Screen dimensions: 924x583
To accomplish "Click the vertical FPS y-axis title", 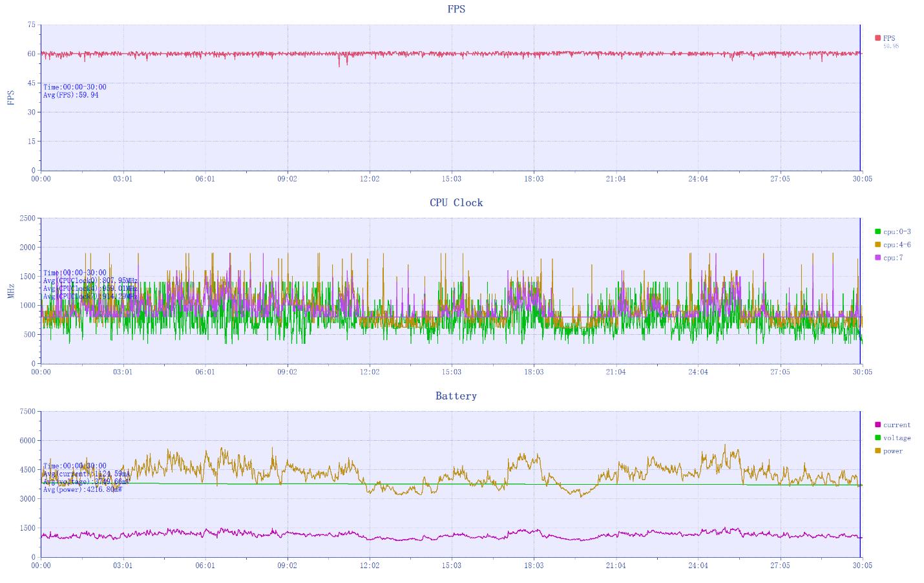I will tap(10, 98).
